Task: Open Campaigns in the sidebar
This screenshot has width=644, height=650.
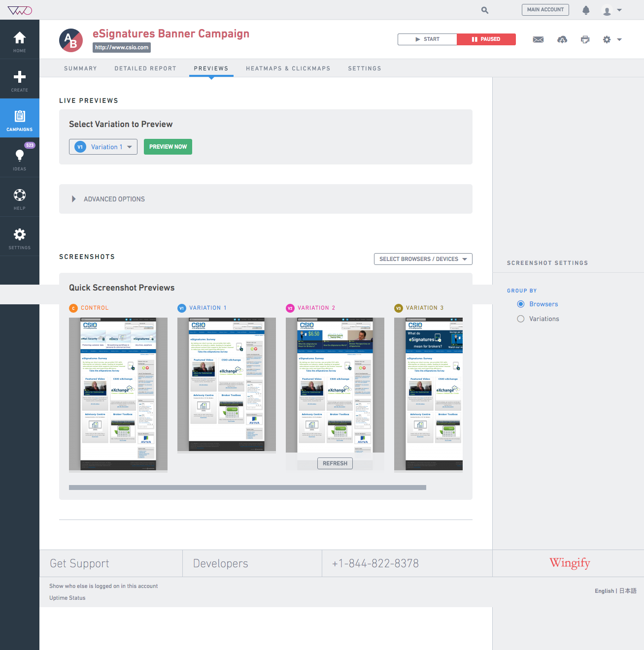Action: click(20, 118)
